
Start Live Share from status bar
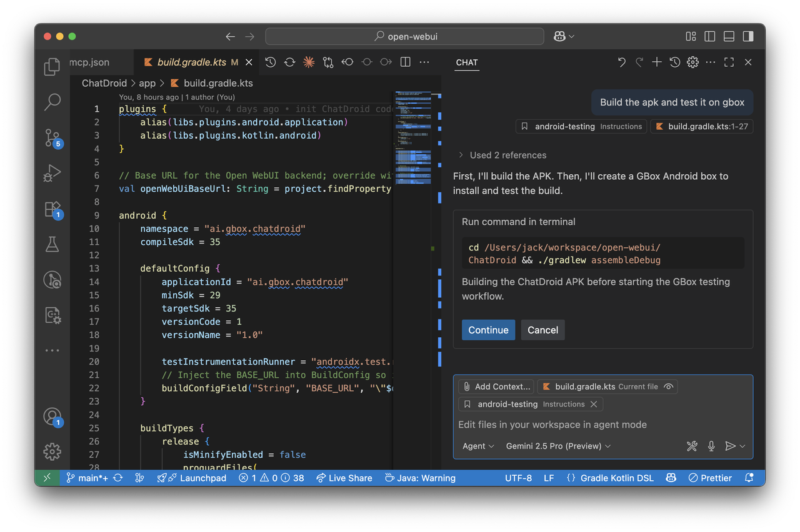click(x=344, y=478)
